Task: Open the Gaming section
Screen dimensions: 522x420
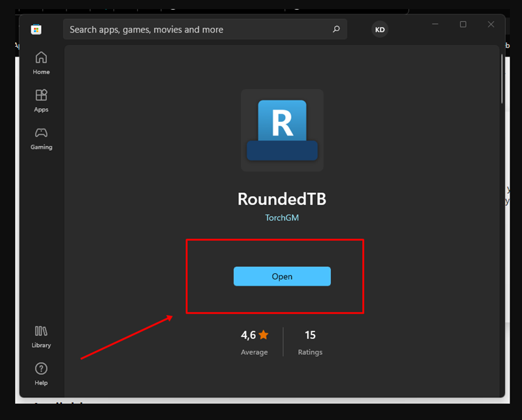Action: point(41,139)
